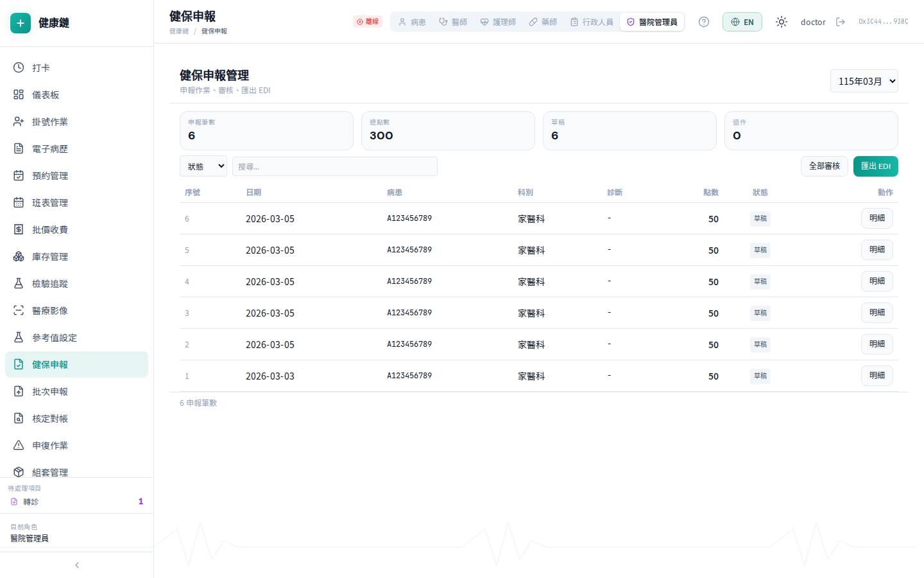The image size is (924, 578).
Task: Activate the 藥師 pharmacist role
Action: click(x=543, y=21)
